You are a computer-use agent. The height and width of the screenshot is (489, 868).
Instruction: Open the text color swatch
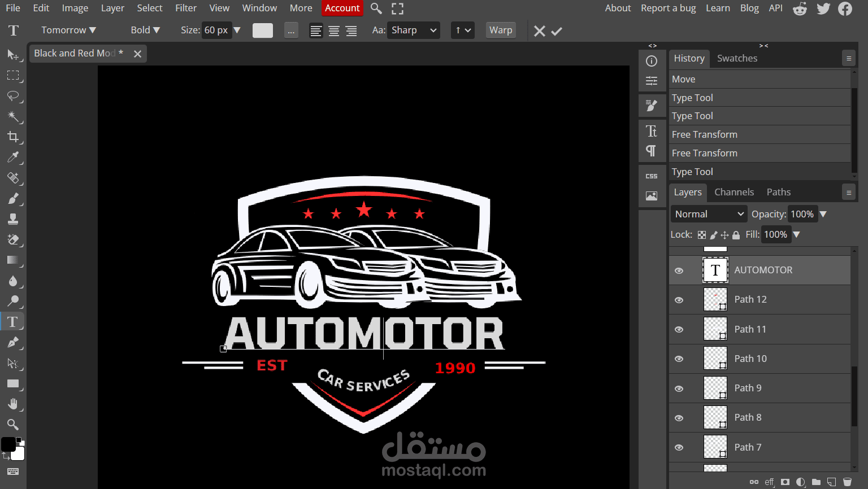[262, 30]
